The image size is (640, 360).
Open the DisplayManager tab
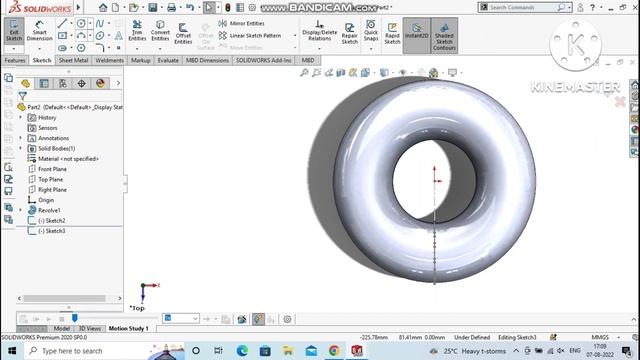point(100,83)
